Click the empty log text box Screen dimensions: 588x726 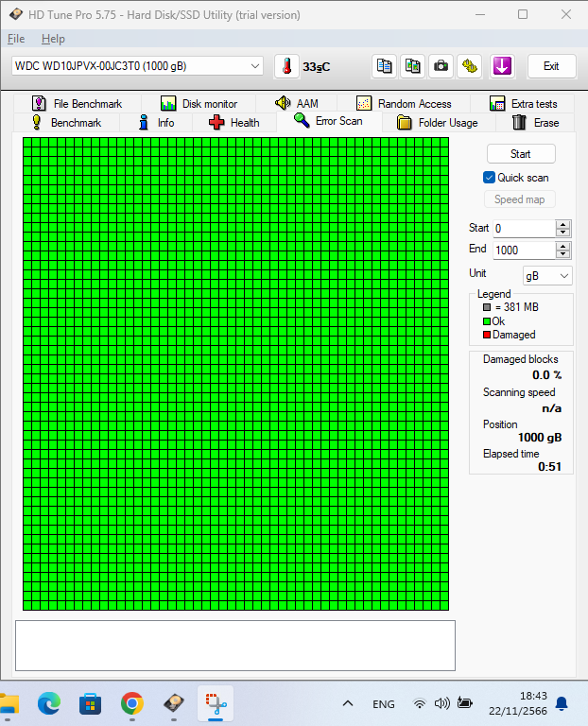click(x=235, y=646)
